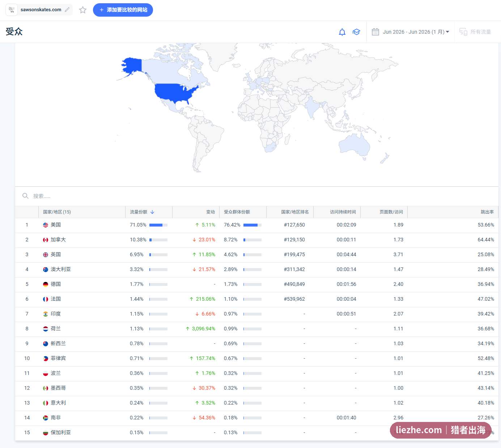Viewport: 501px width, 448px height.
Task: Click the 加拿大 country name
Action: click(58, 240)
